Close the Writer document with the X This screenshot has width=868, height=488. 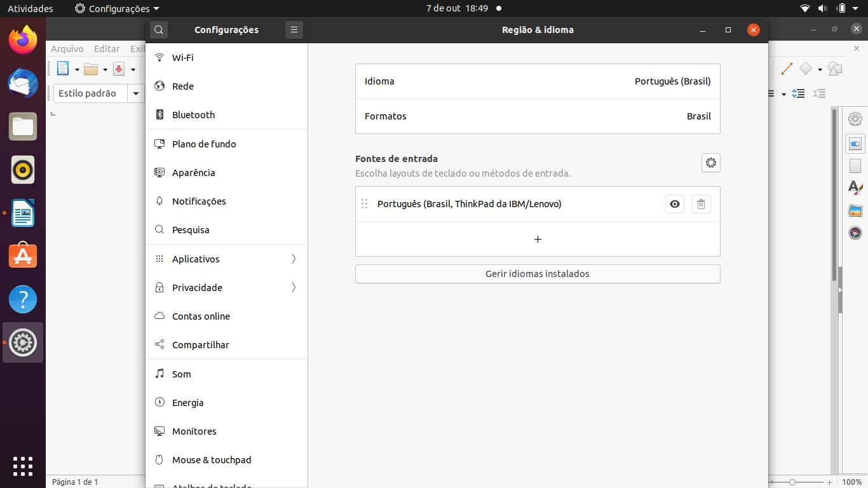(857, 49)
